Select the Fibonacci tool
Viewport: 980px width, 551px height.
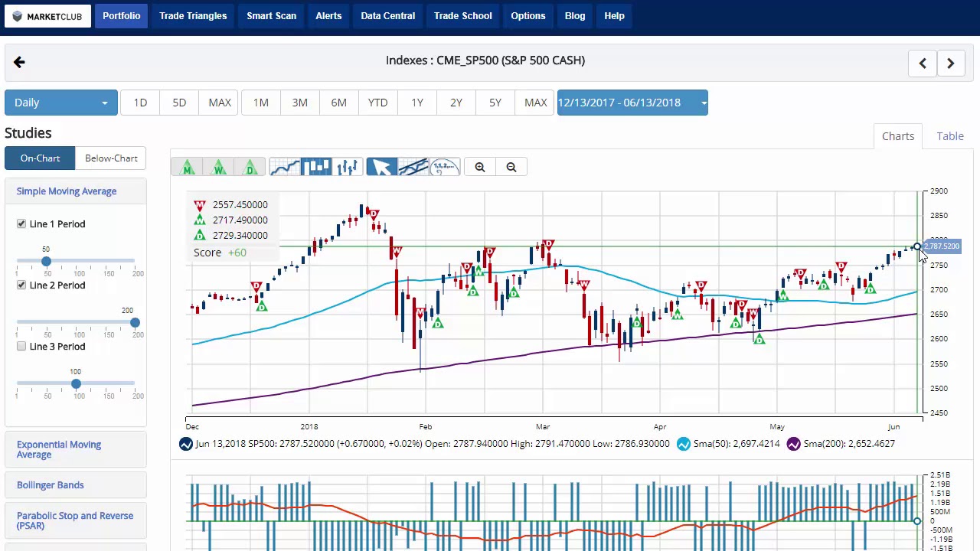point(445,167)
